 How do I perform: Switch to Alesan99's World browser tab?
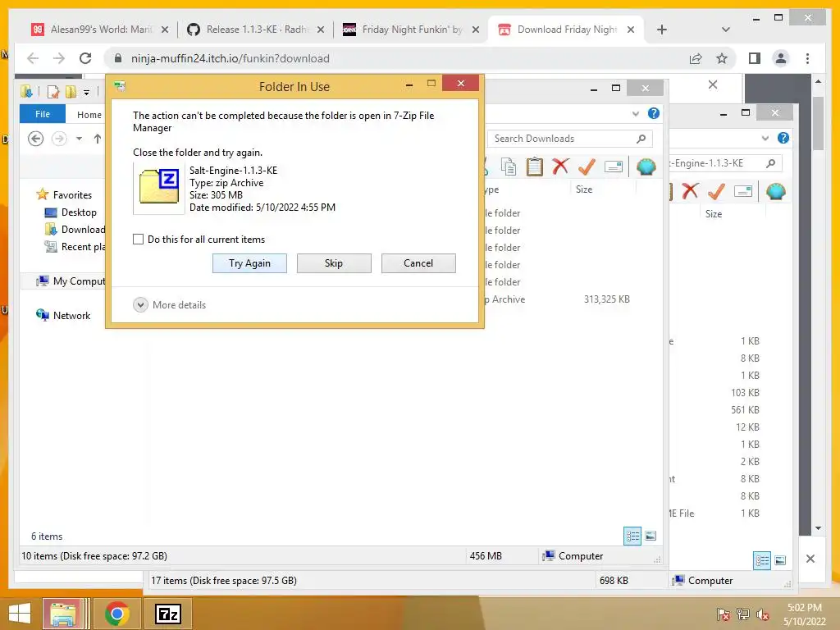(100, 30)
